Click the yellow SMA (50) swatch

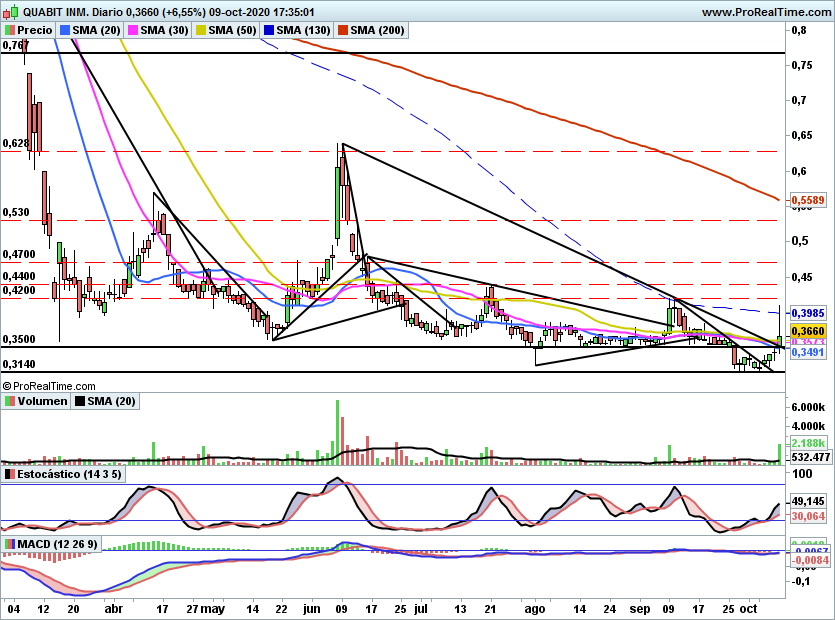(x=201, y=30)
